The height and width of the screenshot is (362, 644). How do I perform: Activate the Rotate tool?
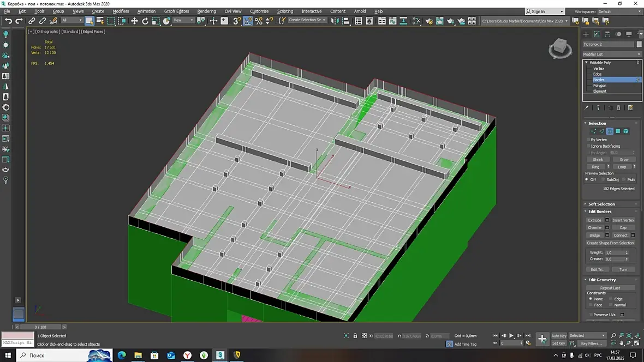[145, 21]
